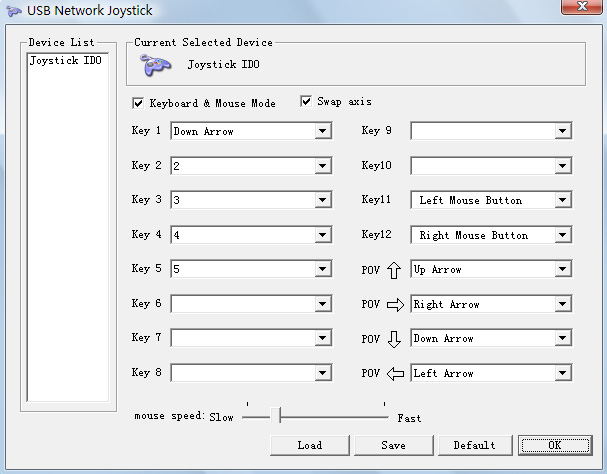Click the Save button
This screenshot has width=607, height=474.
tap(394, 445)
